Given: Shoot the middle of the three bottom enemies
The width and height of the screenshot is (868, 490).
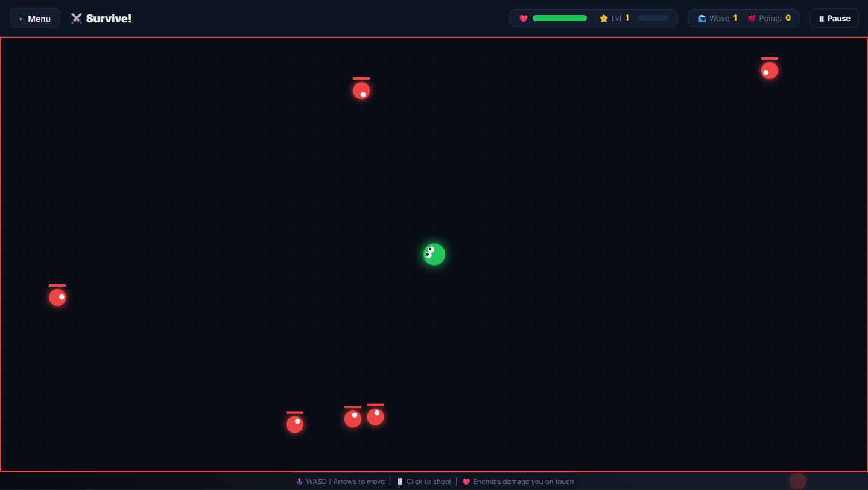Looking at the screenshot, I should (x=353, y=419).
